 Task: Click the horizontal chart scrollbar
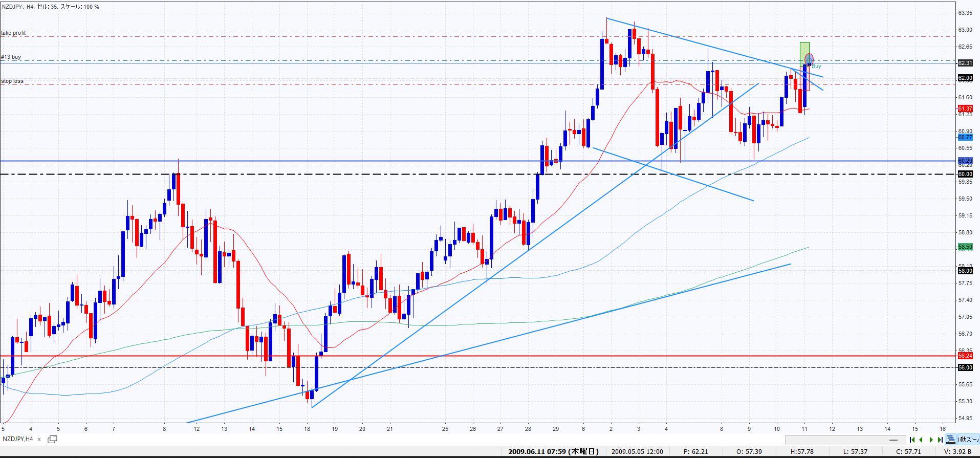(844, 440)
